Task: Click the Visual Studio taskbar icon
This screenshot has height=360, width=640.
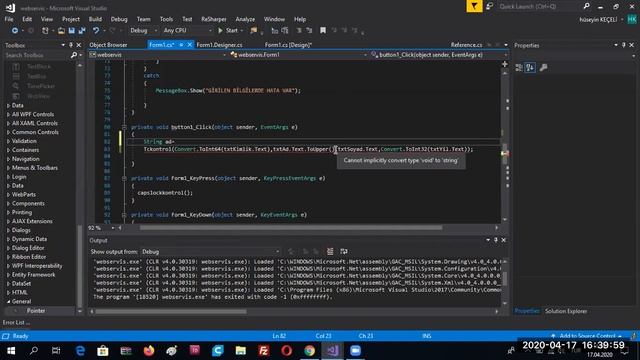Action: tap(333, 351)
